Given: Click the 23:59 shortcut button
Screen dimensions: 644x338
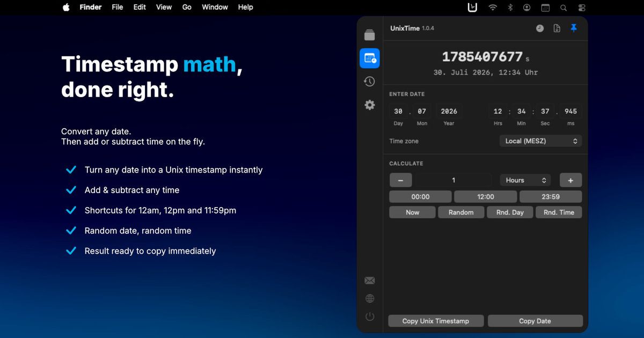Looking at the screenshot, I should point(551,197).
